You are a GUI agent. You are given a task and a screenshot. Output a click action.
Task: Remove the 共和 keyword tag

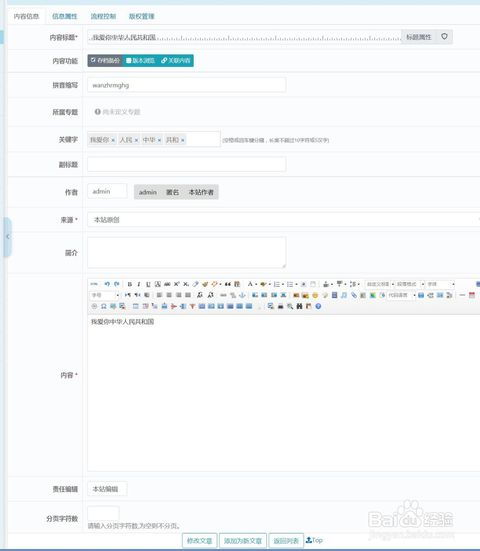click(183, 140)
